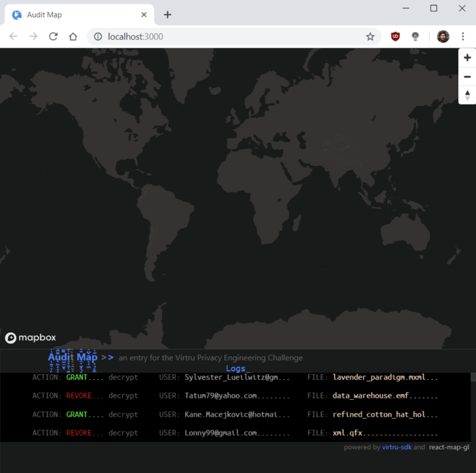View site information for localhost
Screen dimensions: 476x473
98,37
